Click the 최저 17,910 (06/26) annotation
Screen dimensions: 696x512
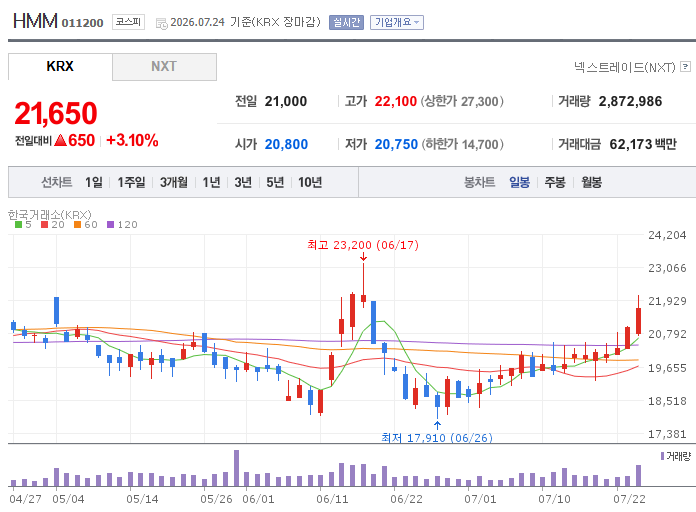(437, 438)
